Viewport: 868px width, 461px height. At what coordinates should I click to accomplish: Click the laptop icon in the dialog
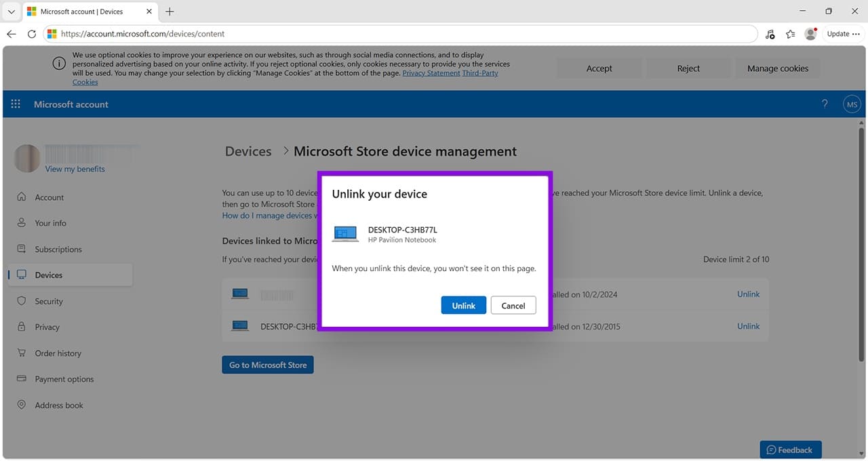[345, 234]
